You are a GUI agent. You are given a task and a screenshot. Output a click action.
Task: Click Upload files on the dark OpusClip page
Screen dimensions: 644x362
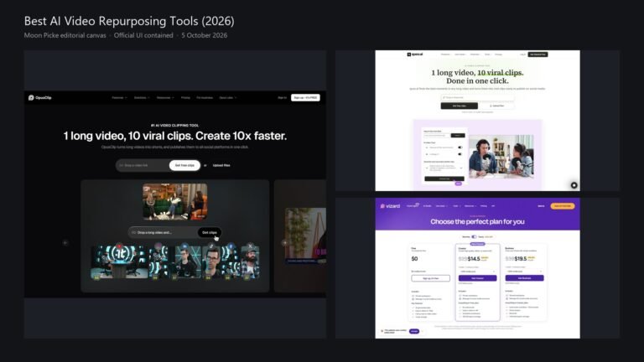tap(221, 165)
